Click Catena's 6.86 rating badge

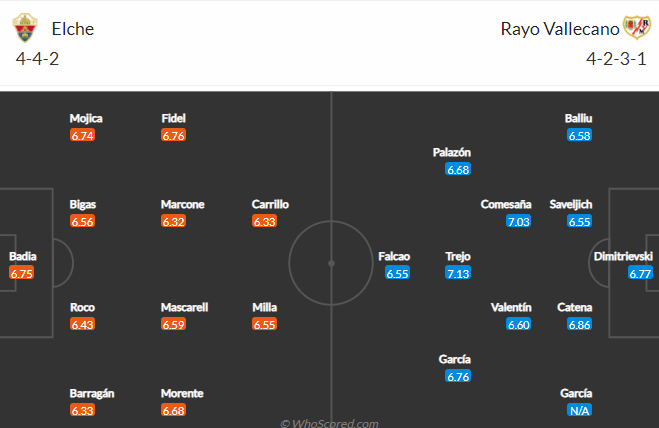coord(580,324)
